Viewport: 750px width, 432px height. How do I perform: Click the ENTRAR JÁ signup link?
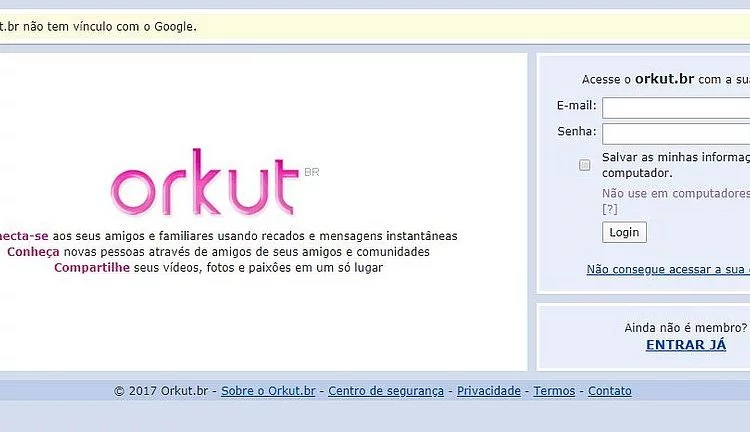(x=686, y=344)
